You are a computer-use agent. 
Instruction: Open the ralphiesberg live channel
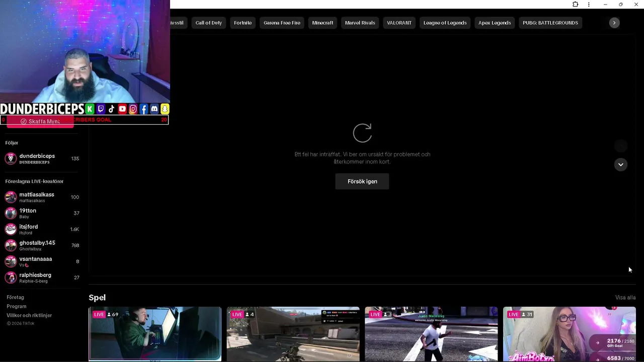[x=42, y=278]
